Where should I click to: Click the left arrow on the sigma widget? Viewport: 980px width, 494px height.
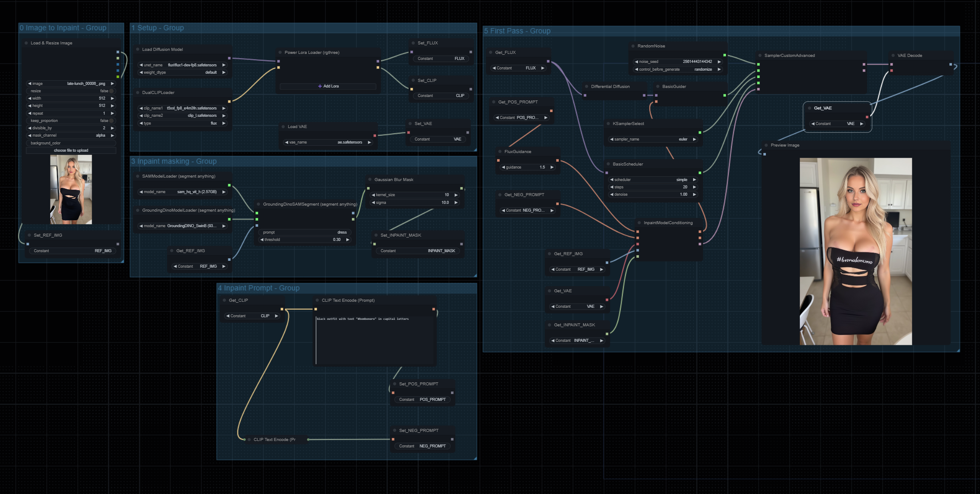[x=373, y=203]
